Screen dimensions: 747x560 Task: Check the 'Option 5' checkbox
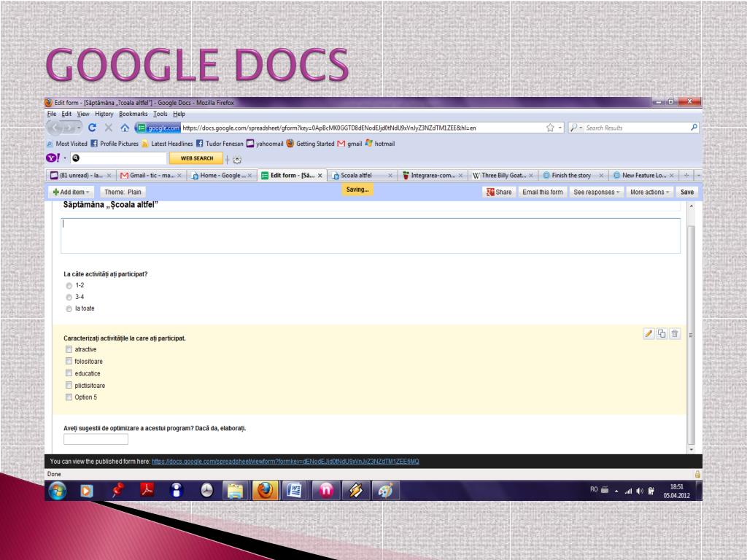pos(69,397)
